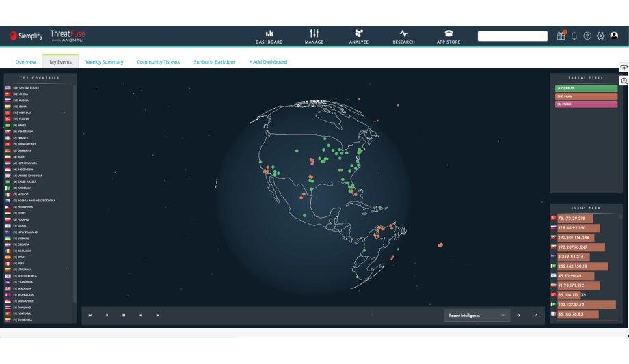Toggle the BRUTE threat type filter
The width and height of the screenshot is (629, 364).
586,88
